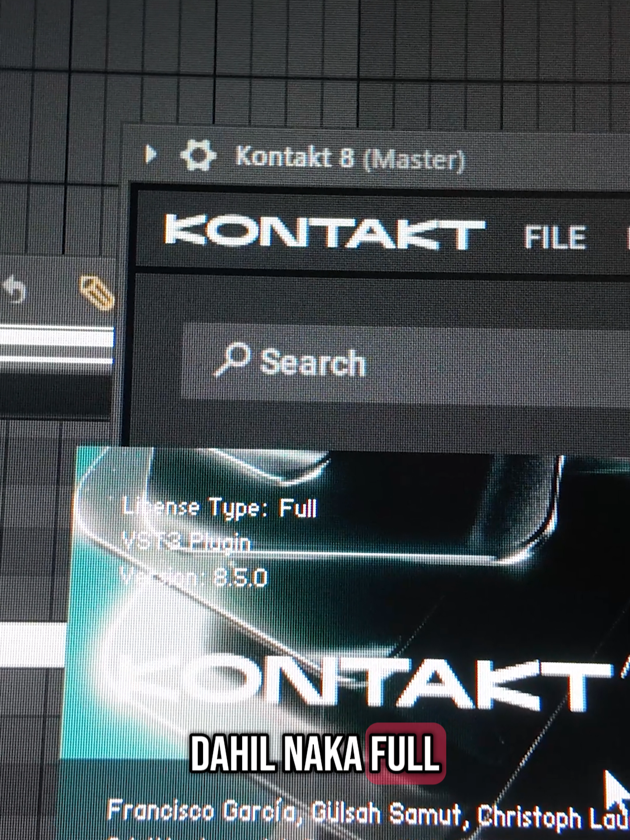
Task: Click the Kontakt 8 (Master) title bar
Action: point(350,156)
